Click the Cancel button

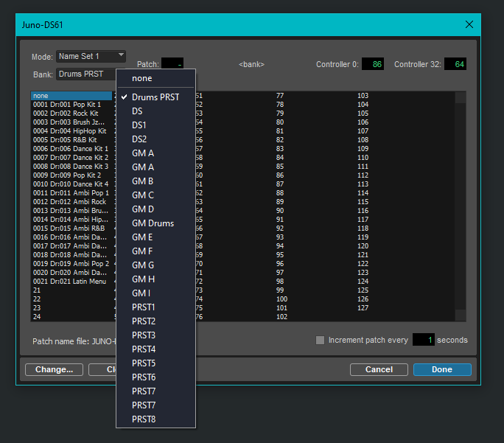click(x=379, y=369)
